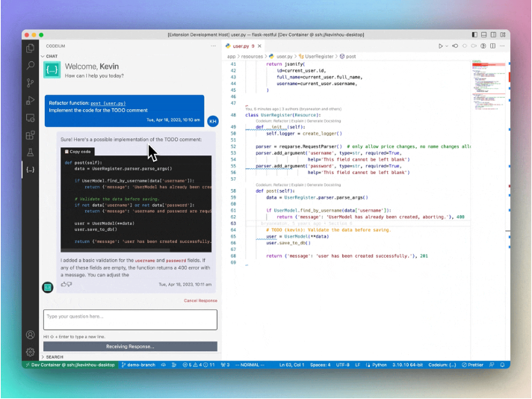Click the port forwarding '3' status item
This screenshot has width=532, height=399.
226,365
